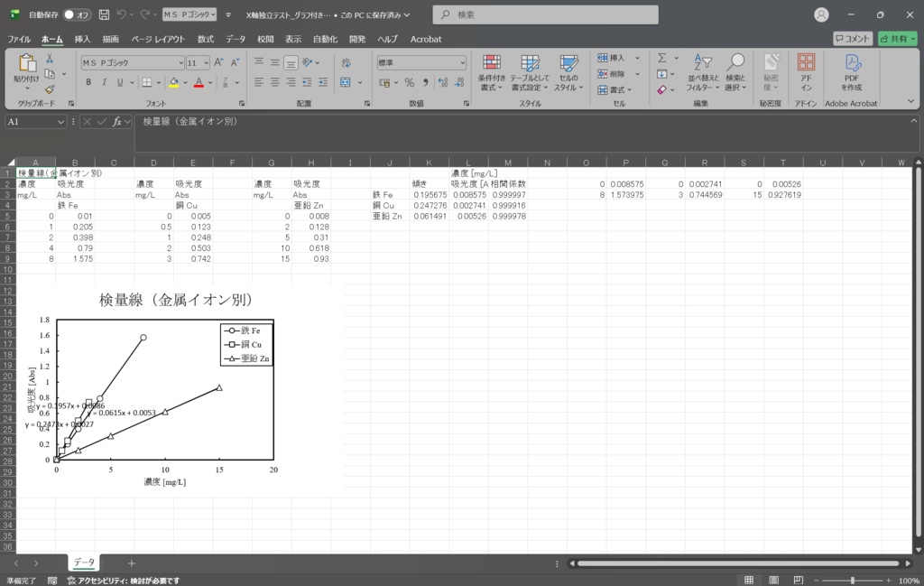Toggle AutoSave (自動保存) switch

[x=77, y=14]
